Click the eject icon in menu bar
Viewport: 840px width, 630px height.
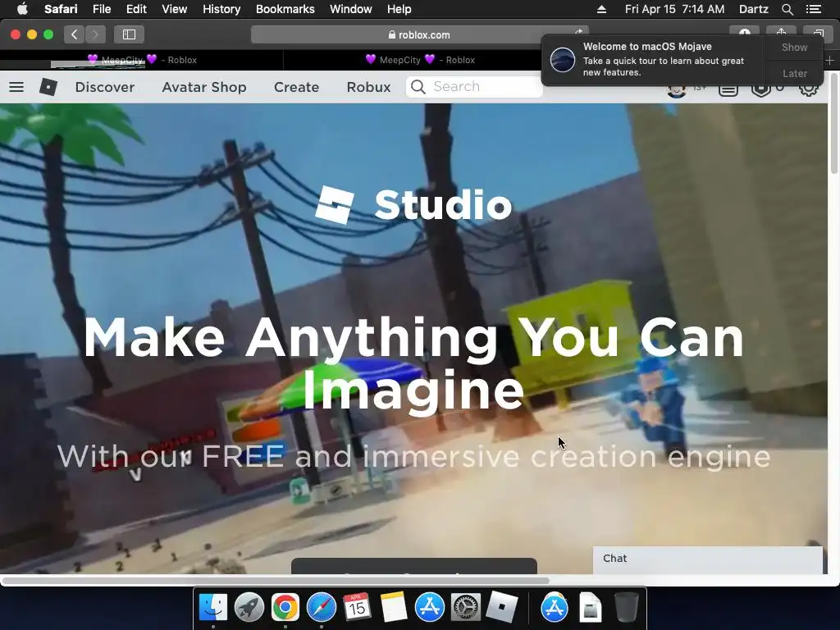click(x=601, y=9)
